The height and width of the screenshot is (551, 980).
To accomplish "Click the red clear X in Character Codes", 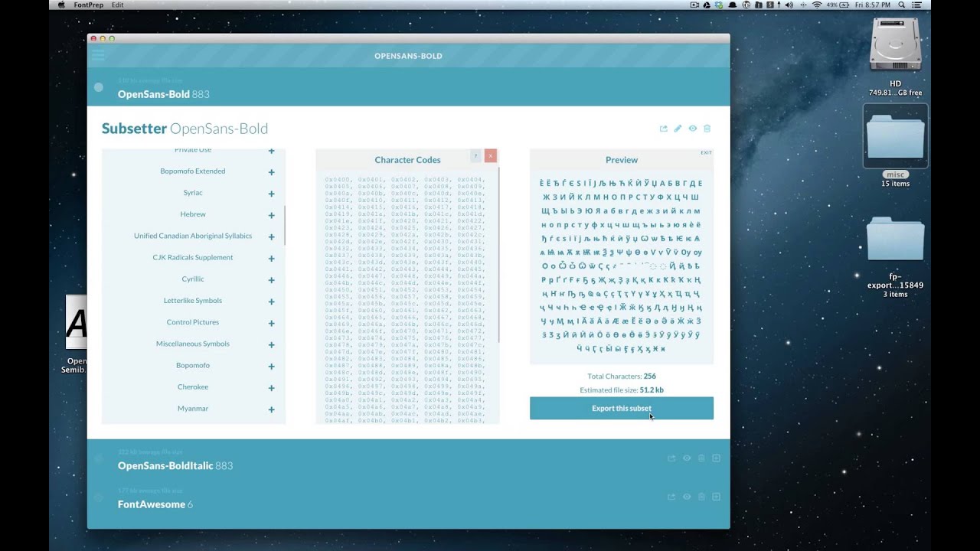I will tap(491, 155).
